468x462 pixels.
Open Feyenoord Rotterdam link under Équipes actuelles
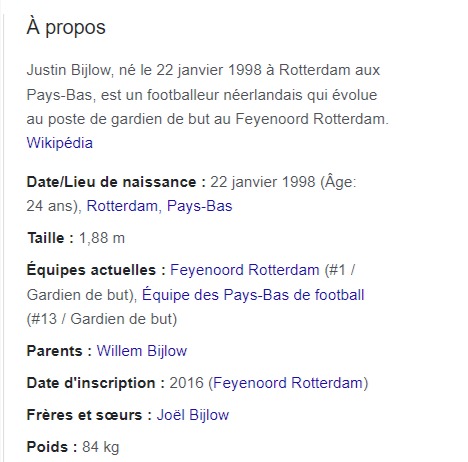pos(245,270)
